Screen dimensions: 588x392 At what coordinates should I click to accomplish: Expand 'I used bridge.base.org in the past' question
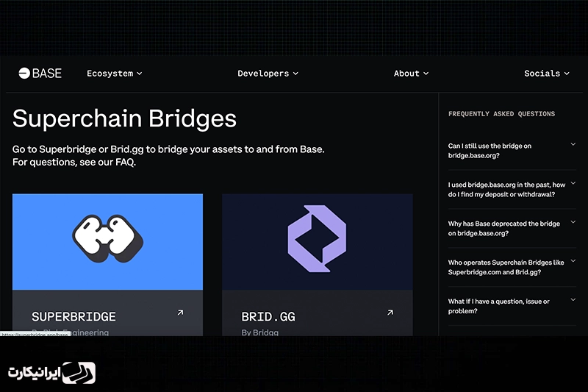(x=512, y=190)
